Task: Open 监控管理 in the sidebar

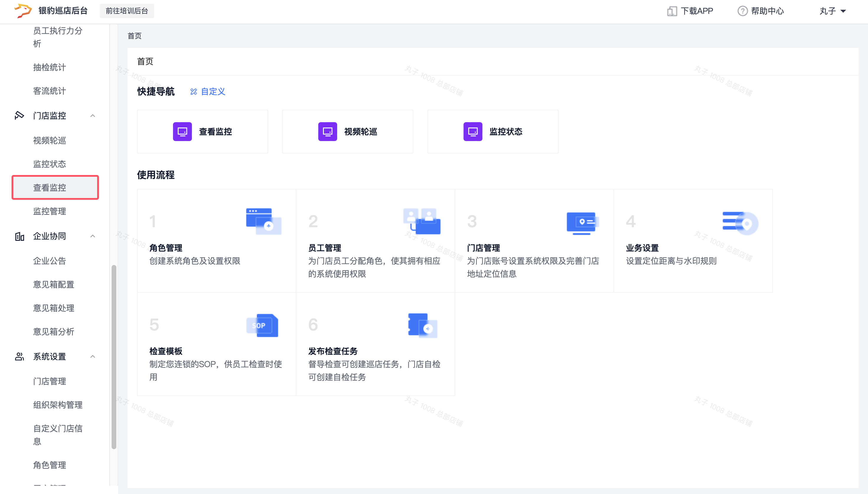Action: coord(50,211)
